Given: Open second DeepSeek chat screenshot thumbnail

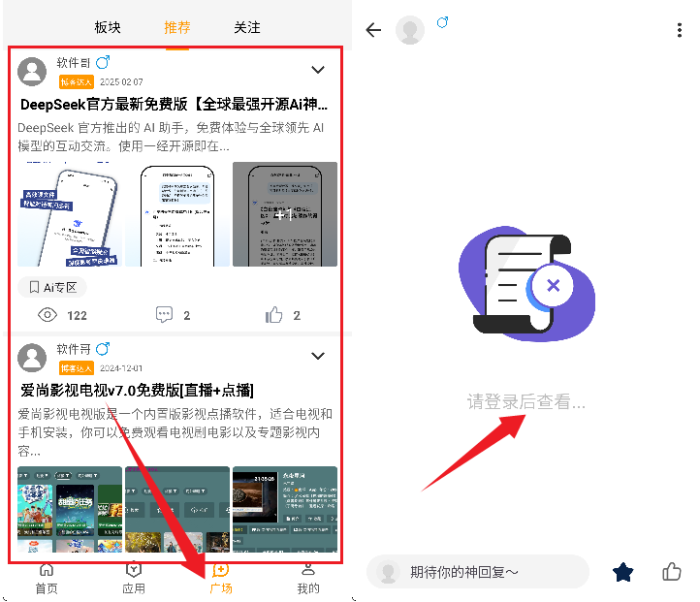Looking at the screenshot, I should pos(177,214).
